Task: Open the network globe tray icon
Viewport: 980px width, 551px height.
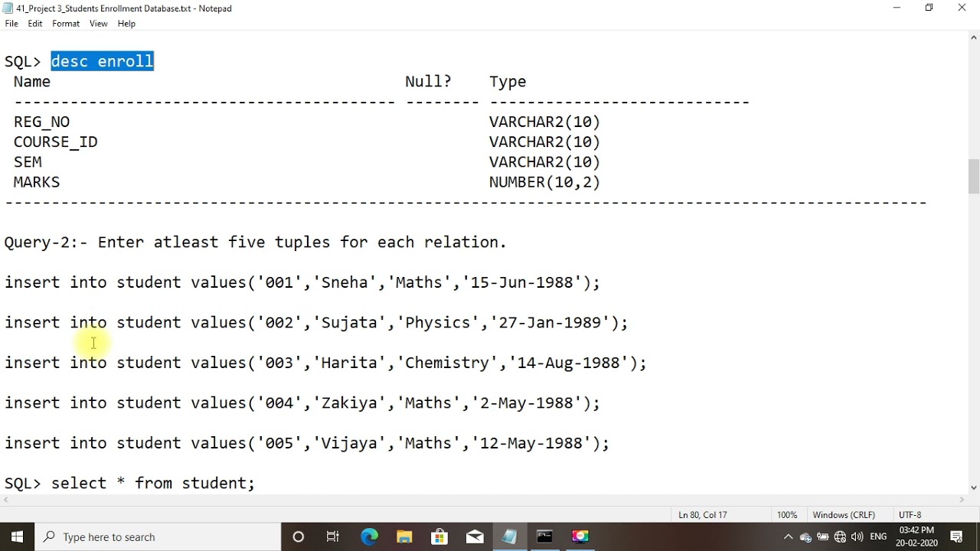Action: coord(840,536)
